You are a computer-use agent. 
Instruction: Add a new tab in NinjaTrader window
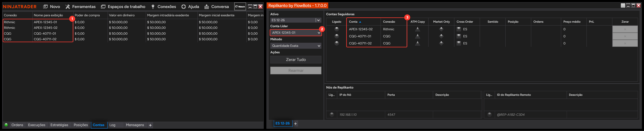(x=150, y=125)
